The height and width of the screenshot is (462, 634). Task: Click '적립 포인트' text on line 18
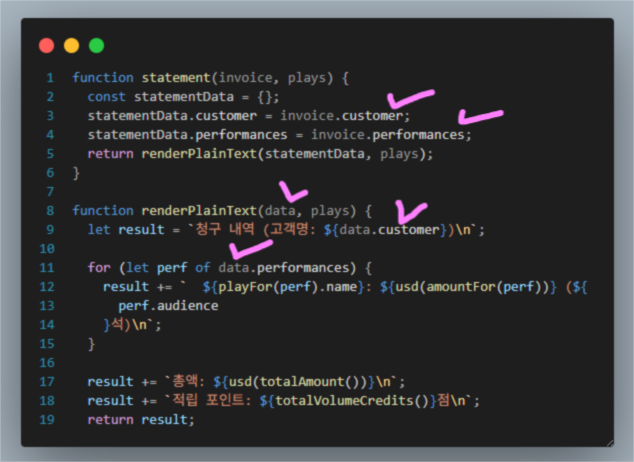(209, 400)
